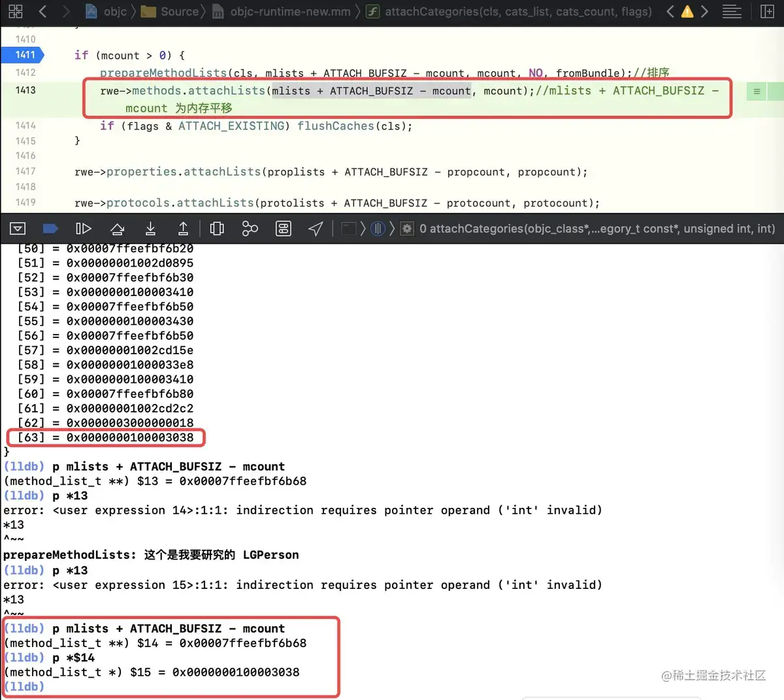This screenshot has width=784, height=700.
Task: Click the final empty (lldb) prompt
Action: (24, 686)
